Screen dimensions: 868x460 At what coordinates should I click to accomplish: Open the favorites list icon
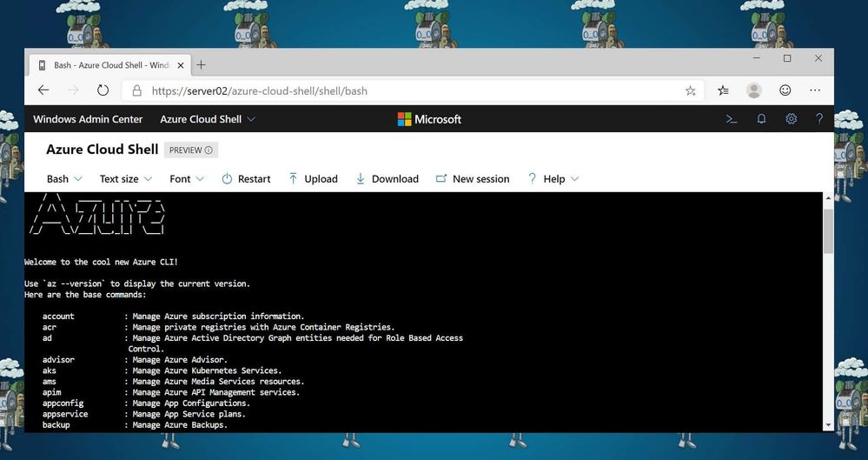click(723, 90)
